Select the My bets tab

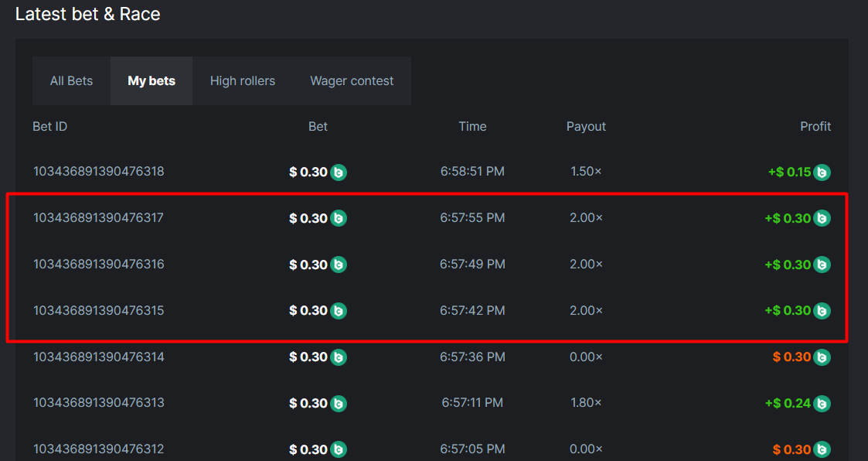coord(151,80)
